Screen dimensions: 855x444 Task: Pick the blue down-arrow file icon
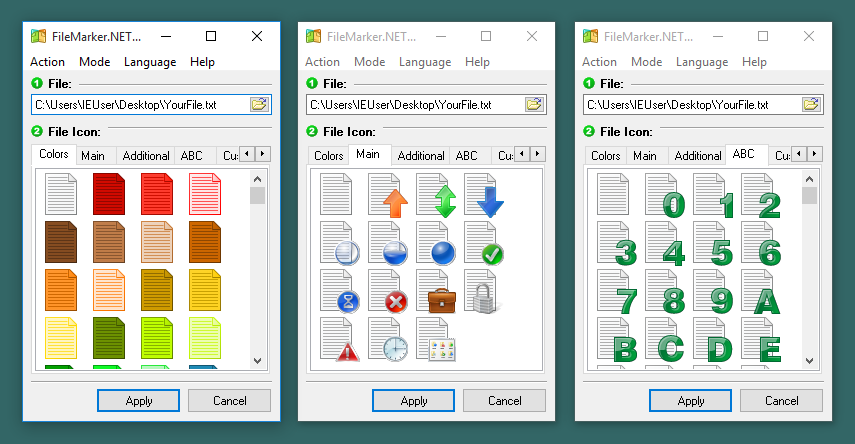(x=484, y=195)
